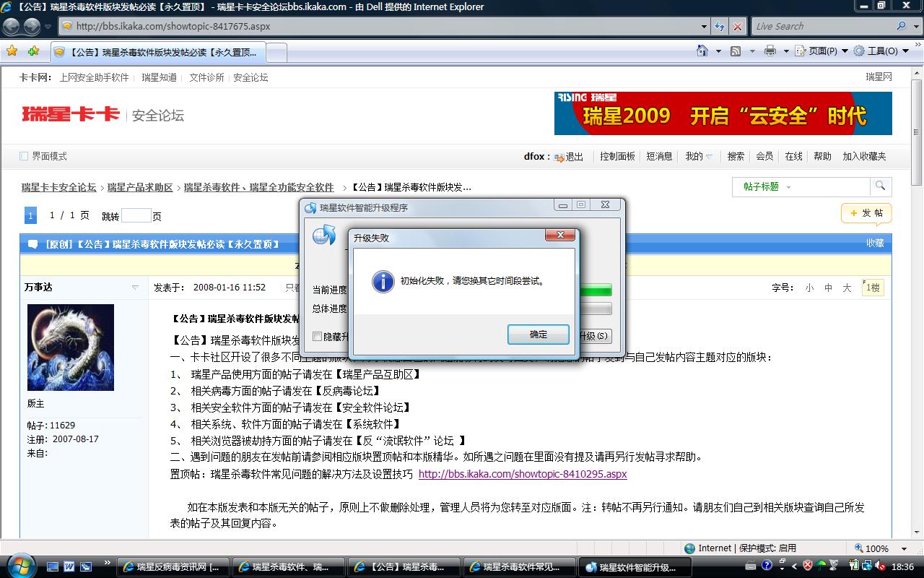Expand the Live Search provider dropdown
The width and height of the screenshot is (924, 578).
pyautogui.click(x=915, y=27)
